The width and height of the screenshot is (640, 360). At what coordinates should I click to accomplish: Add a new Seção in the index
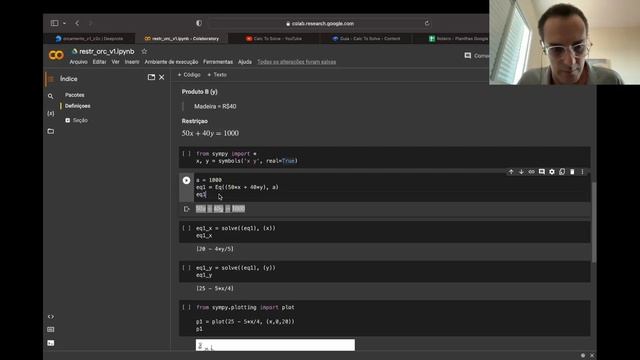pyautogui.click(x=76, y=120)
